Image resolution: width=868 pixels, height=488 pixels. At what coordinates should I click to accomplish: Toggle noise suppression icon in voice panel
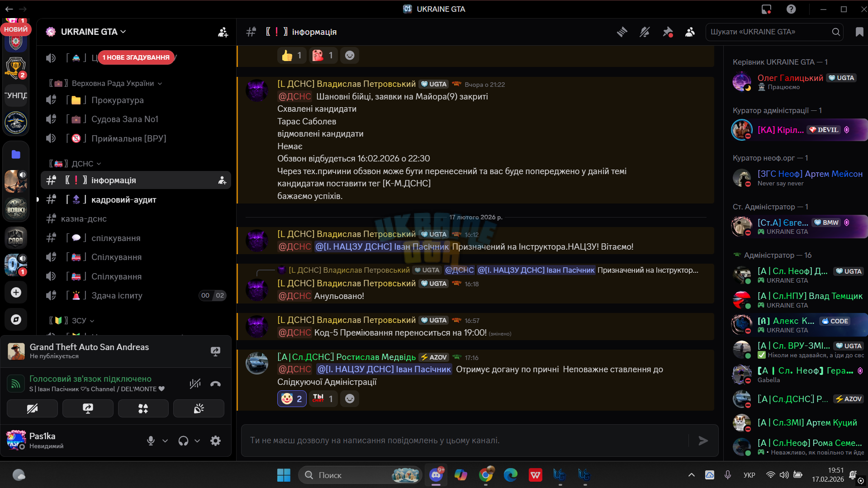coord(195,384)
